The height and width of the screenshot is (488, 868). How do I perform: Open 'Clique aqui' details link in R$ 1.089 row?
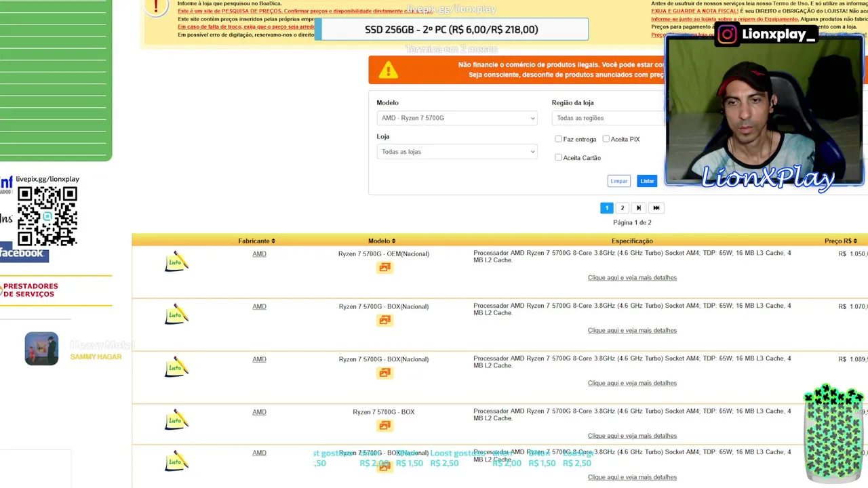point(632,384)
